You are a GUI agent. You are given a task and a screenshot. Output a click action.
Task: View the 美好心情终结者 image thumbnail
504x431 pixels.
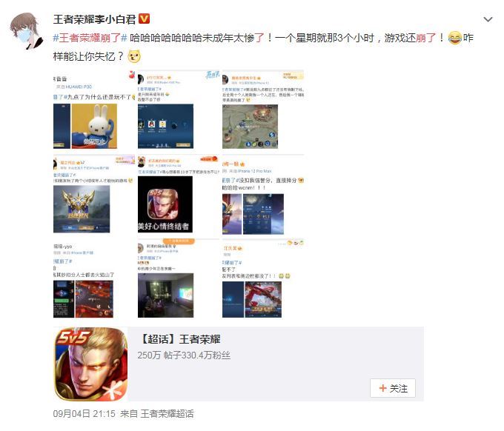(179, 194)
